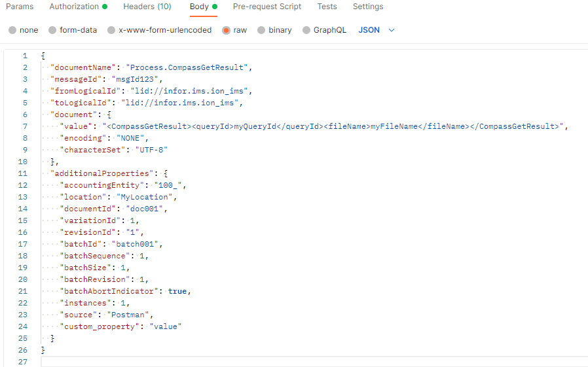588x367 pixels.
Task: Choose the form-data radio option
Action: (x=73, y=30)
